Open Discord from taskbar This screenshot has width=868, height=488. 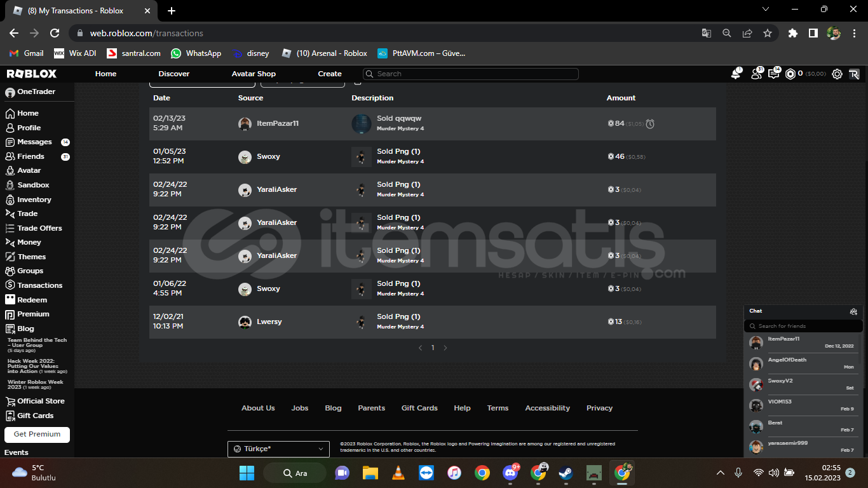(x=510, y=473)
